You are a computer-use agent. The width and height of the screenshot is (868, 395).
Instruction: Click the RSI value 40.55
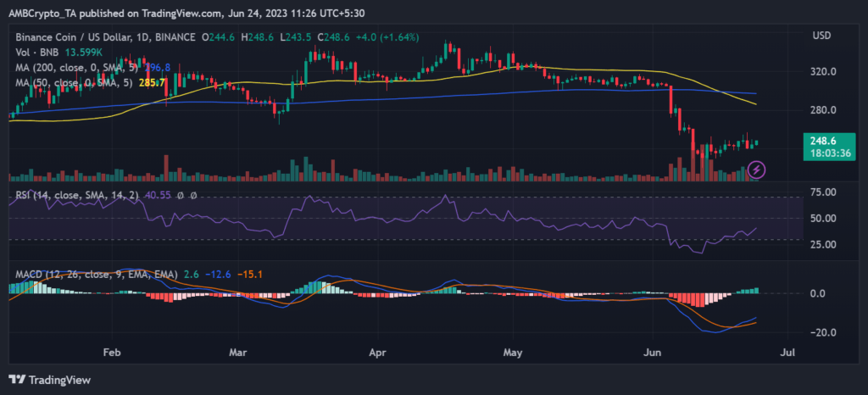[157, 195]
